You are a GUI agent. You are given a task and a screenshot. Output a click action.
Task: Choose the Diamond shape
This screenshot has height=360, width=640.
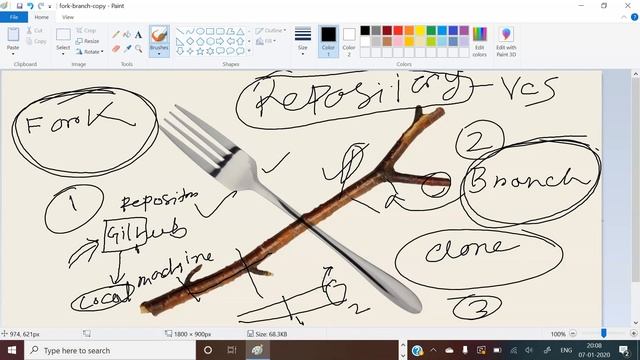click(x=190, y=41)
